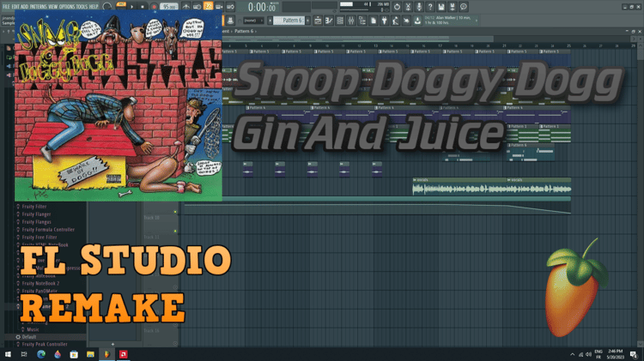
Task: Click the scissors audio editor icon
Action: pyautogui.click(x=408, y=7)
